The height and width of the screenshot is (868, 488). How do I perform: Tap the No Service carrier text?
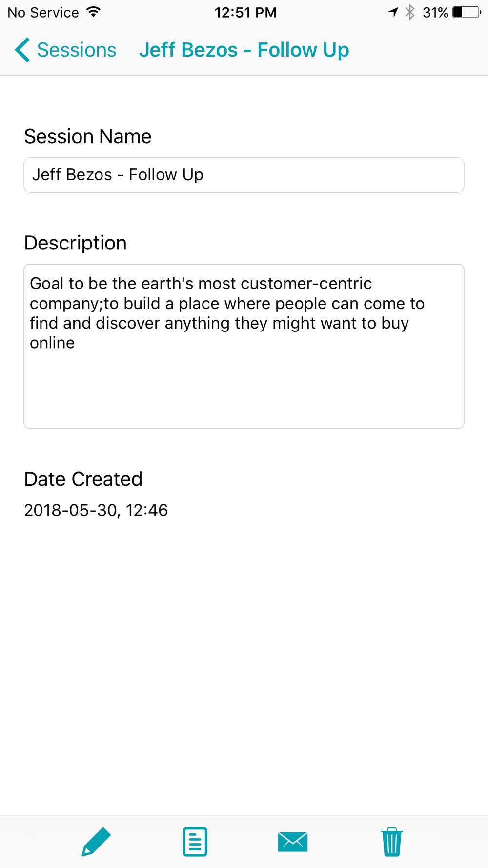point(43,13)
